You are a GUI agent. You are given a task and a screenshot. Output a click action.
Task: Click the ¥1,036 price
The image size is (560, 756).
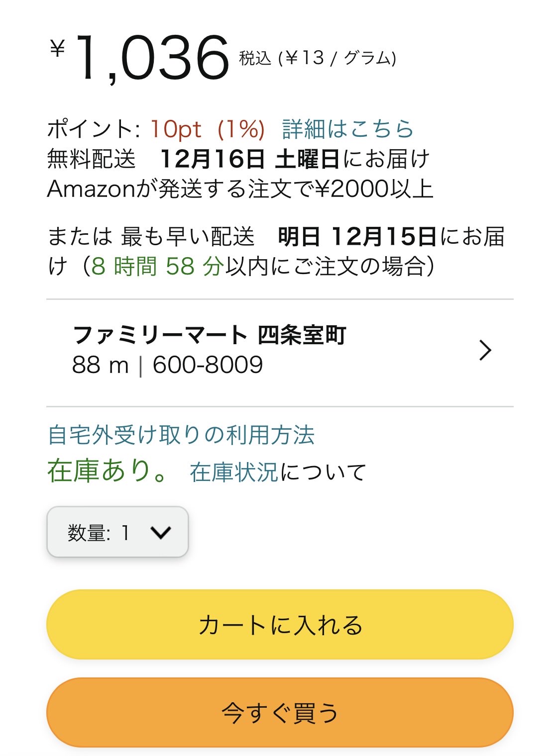coord(152,59)
